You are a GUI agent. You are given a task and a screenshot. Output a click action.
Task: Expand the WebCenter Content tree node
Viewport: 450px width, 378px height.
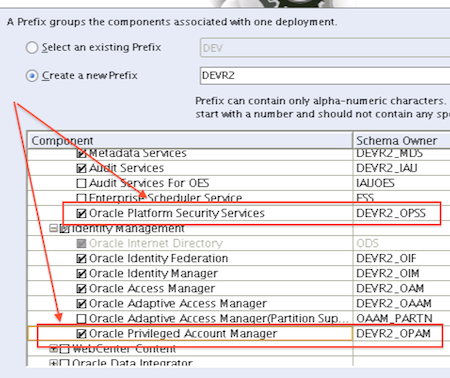pos(53,349)
